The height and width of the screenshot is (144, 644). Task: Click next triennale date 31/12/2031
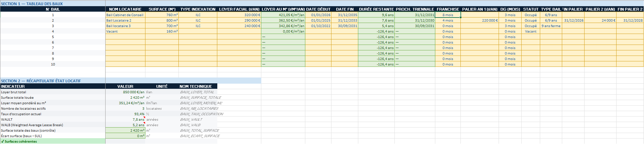(x=415, y=15)
